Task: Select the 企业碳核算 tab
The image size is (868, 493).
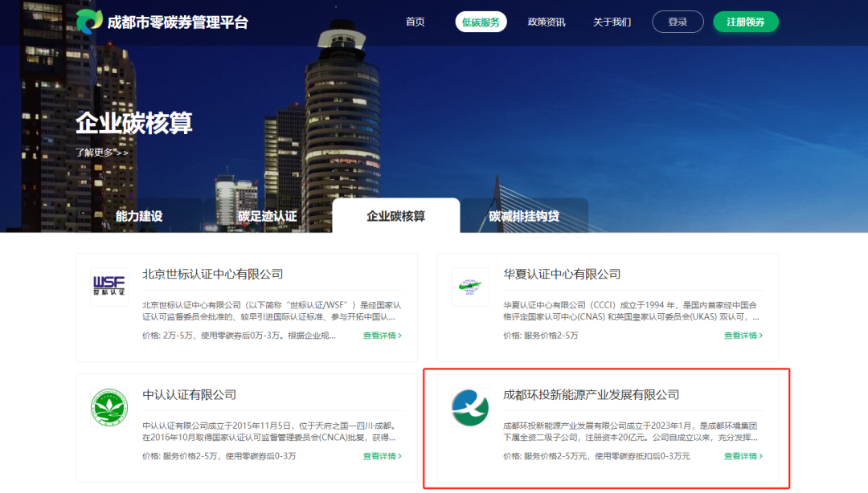Action: coord(395,216)
